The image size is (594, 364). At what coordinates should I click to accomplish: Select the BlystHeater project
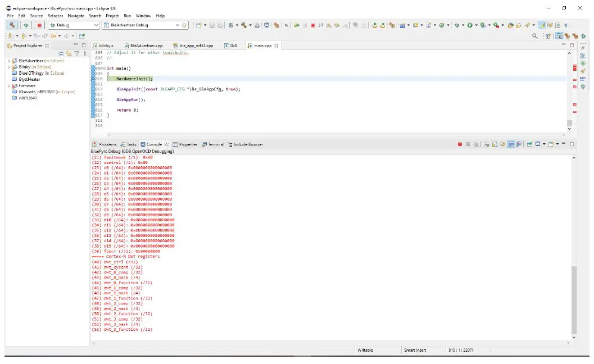(26, 80)
